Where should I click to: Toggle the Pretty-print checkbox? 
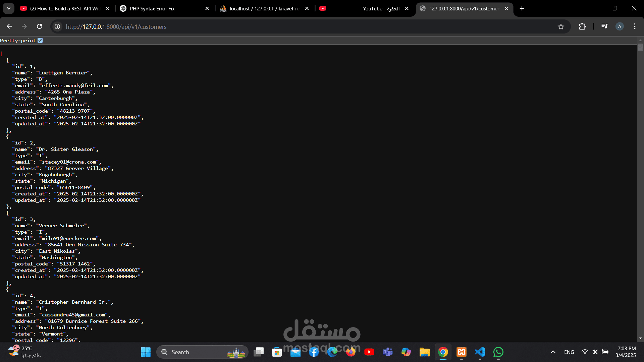tap(40, 41)
